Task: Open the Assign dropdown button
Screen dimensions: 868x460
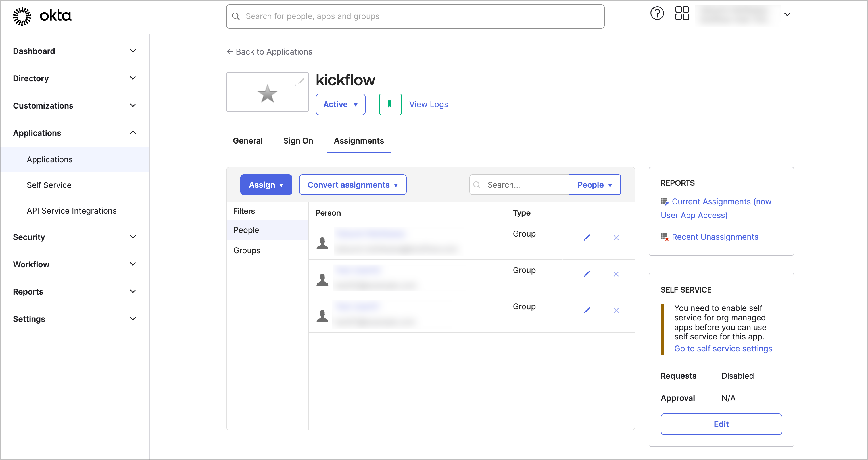Action: tap(266, 185)
